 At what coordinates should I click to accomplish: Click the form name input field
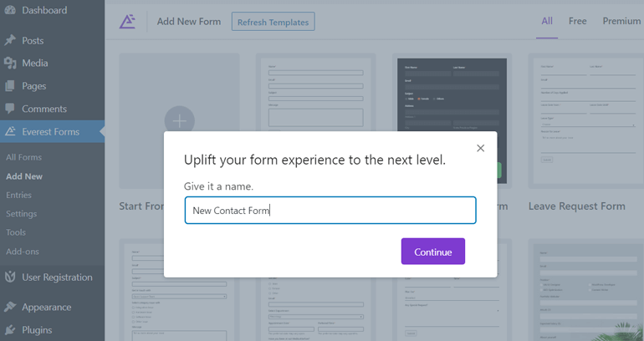(330, 211)
